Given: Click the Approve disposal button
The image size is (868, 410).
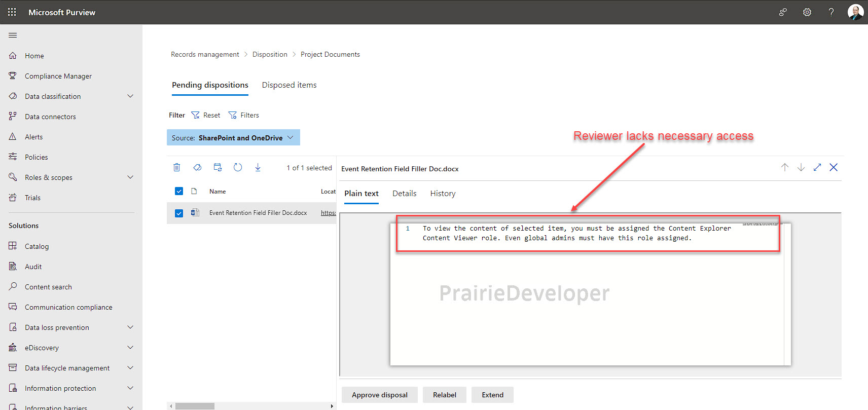Looking at the screenshot, I should pos(380,395).
